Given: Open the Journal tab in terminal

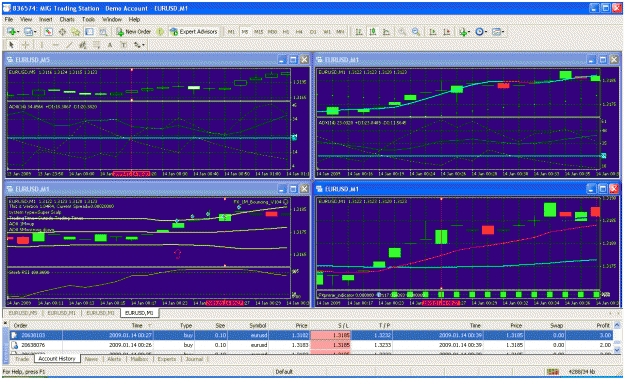Looking at the screenshot, I should coord(195,359).
